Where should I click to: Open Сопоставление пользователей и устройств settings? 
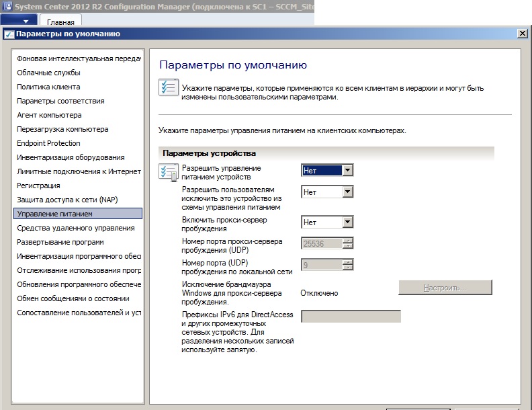(79, 313)
